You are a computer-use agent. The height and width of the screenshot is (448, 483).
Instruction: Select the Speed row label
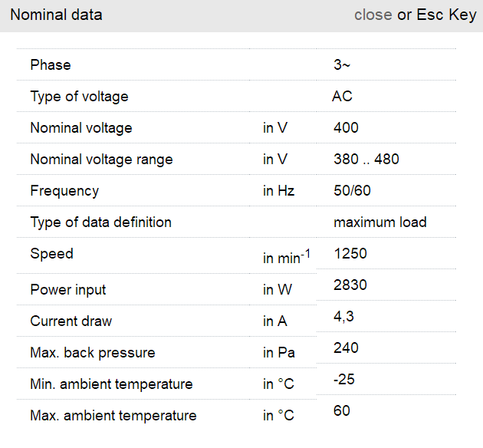coord(51,254)
